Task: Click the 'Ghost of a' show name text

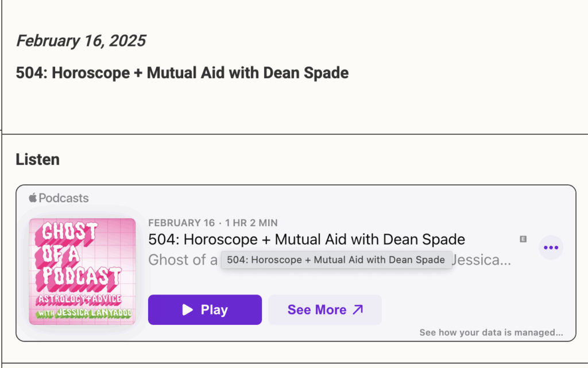Action: tap(183, 259)
